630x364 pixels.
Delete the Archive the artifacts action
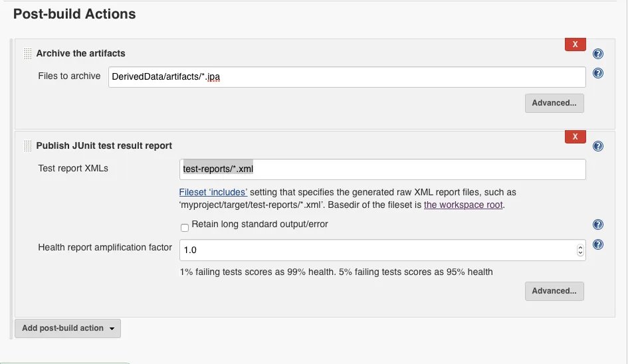pos(575,45)
